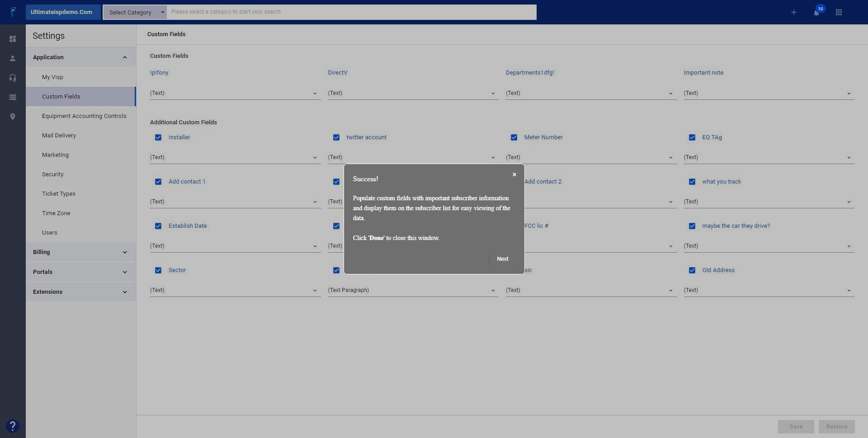Open Ticket Types settings
Screen dimensions: 868x438
80,194
